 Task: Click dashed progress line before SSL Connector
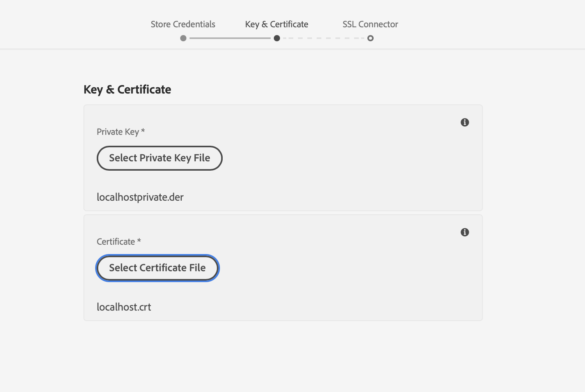point(324,38)
